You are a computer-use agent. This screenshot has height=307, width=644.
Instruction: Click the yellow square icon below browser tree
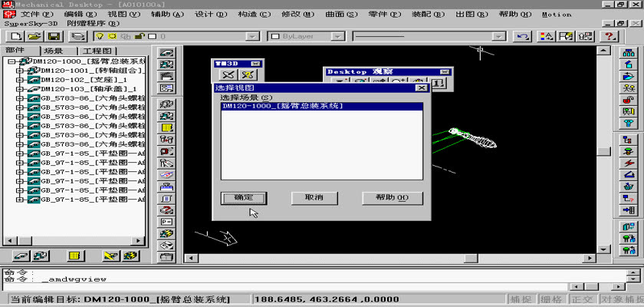74,255
